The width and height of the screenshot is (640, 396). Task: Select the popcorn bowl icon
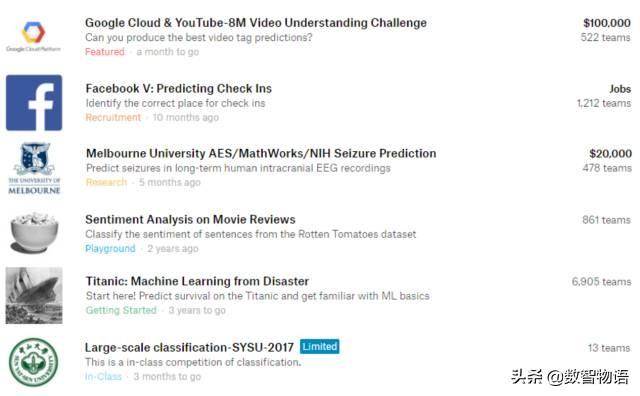pyautogui.click(x=34, y=232)
